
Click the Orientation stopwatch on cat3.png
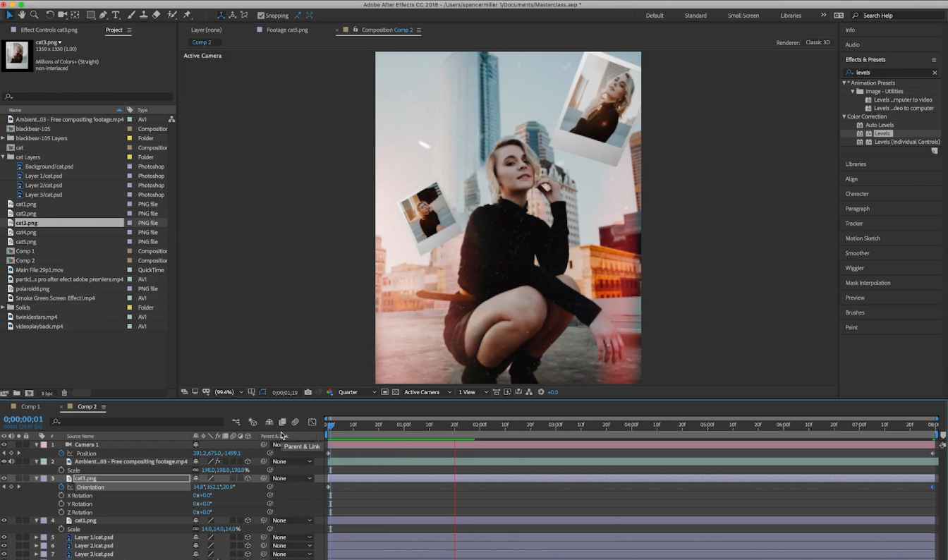(61, 487)
